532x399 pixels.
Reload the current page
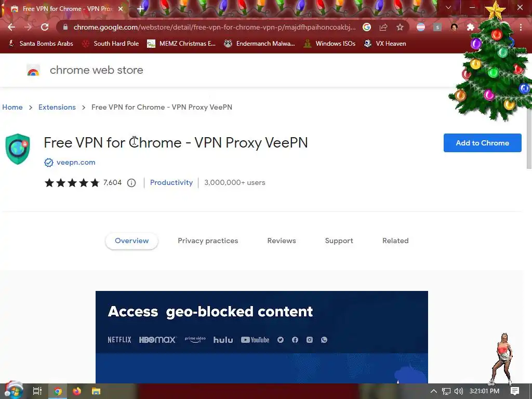45,27
